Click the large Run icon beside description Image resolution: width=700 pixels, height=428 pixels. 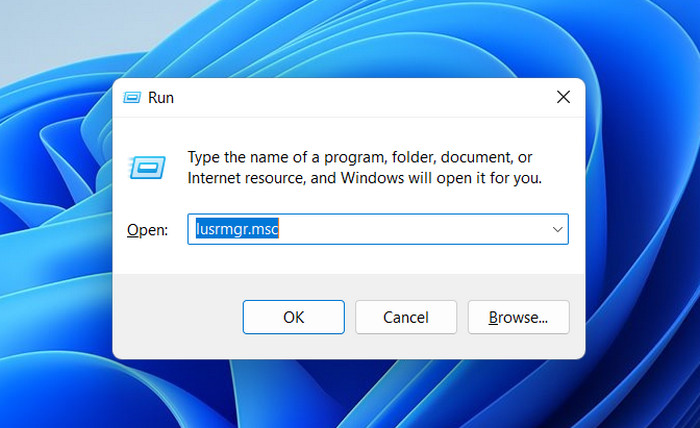[147, 167]
